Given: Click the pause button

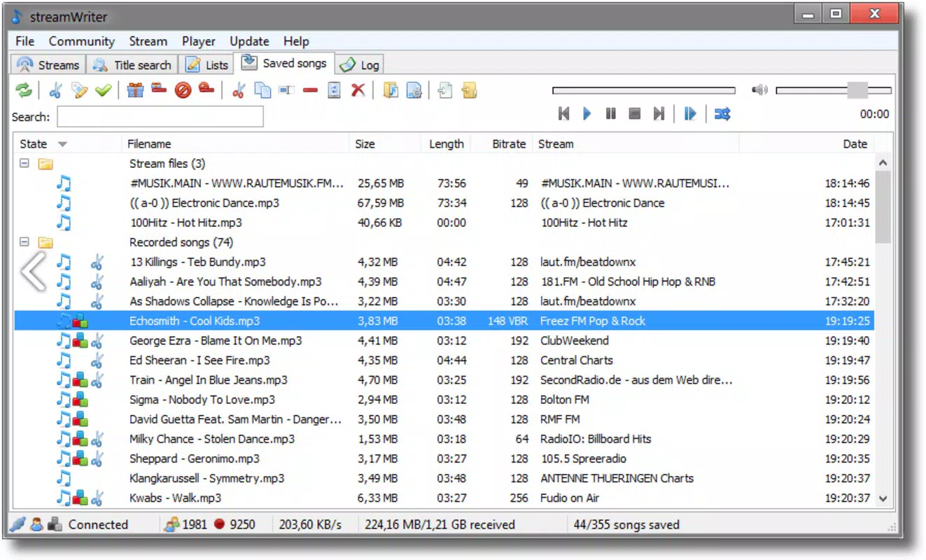Looking at the screenshot, I should pyautogui.click(x=611, y=113).
